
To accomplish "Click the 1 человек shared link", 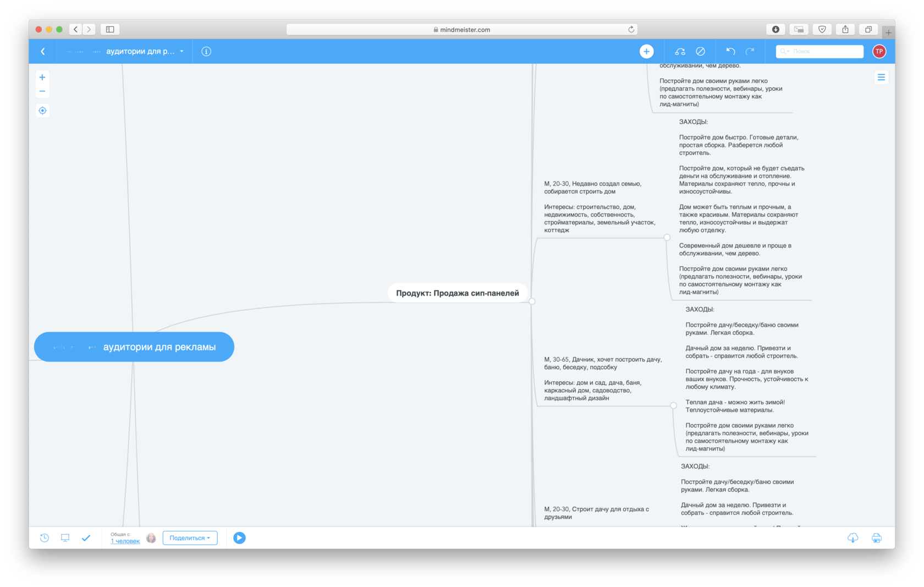I will 125,541.
